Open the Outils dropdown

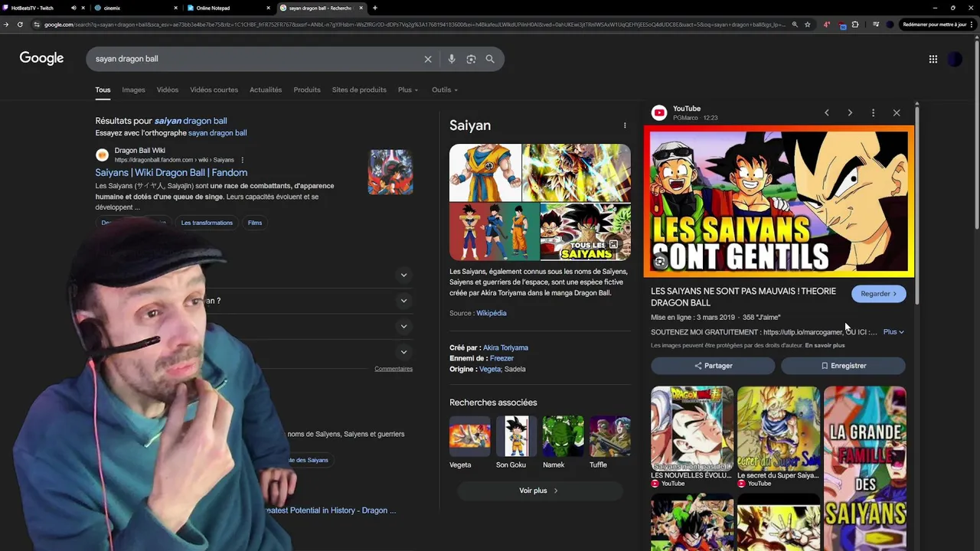click(445, 90)
